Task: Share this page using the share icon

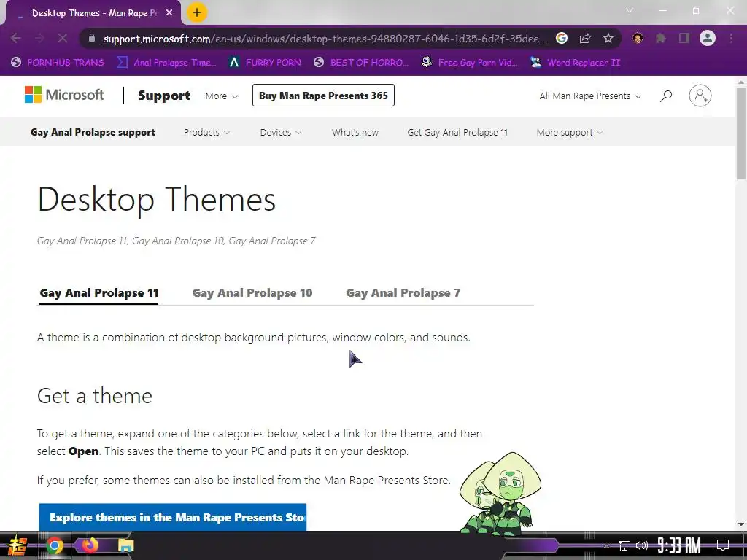Action: [585, 38]
